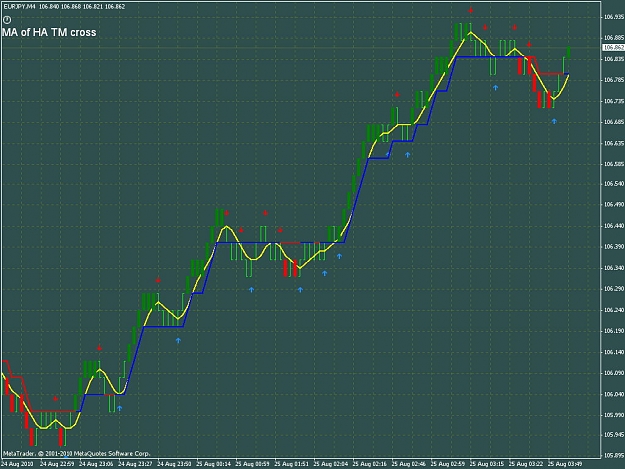Click the 105.990 price axis label
The width and height of the screenshot is (625, 469).
[x=614, y=415]
